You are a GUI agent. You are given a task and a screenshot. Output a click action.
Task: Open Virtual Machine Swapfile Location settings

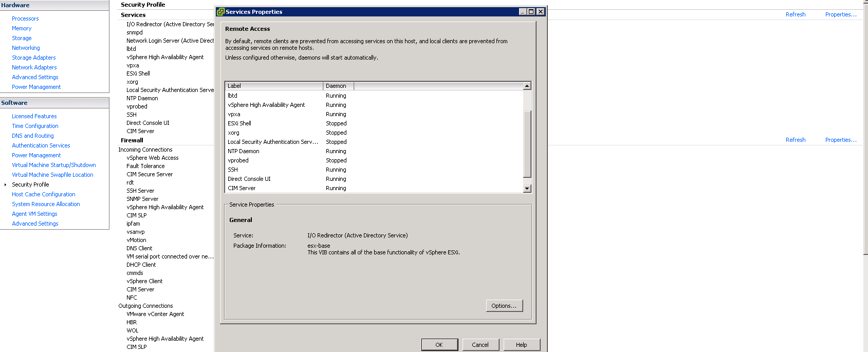point(52,175)
